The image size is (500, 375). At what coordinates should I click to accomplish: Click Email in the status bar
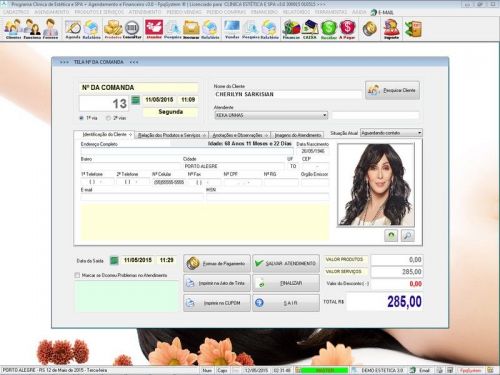tap(424, 370)
